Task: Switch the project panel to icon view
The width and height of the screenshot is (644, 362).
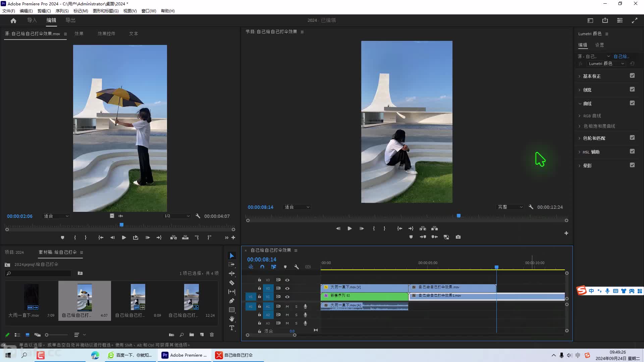Action: coord(28,335)
